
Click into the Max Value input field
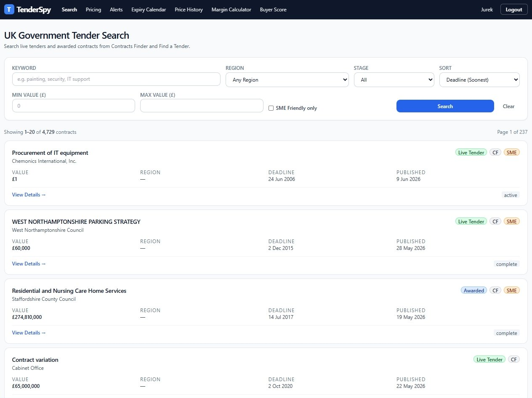point(202,106)
